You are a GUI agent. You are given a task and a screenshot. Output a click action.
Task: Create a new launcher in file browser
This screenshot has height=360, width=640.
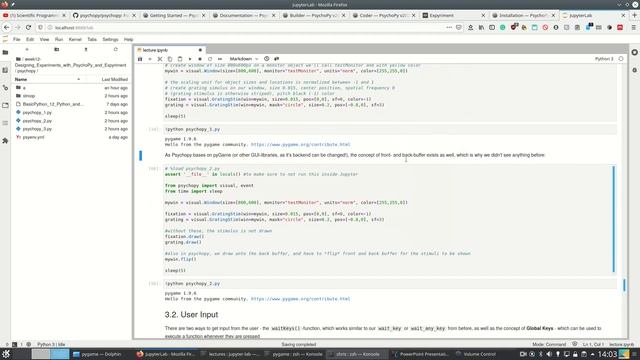27,49
